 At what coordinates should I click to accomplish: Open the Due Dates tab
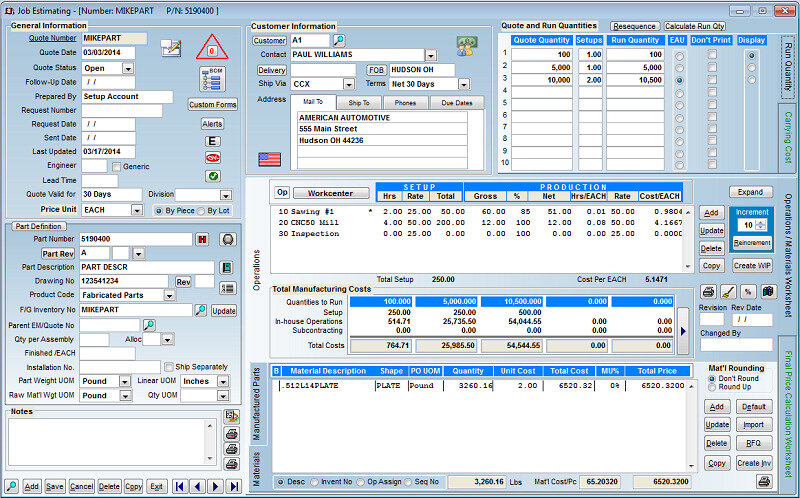pyautogui.click(x=456, y=103)
